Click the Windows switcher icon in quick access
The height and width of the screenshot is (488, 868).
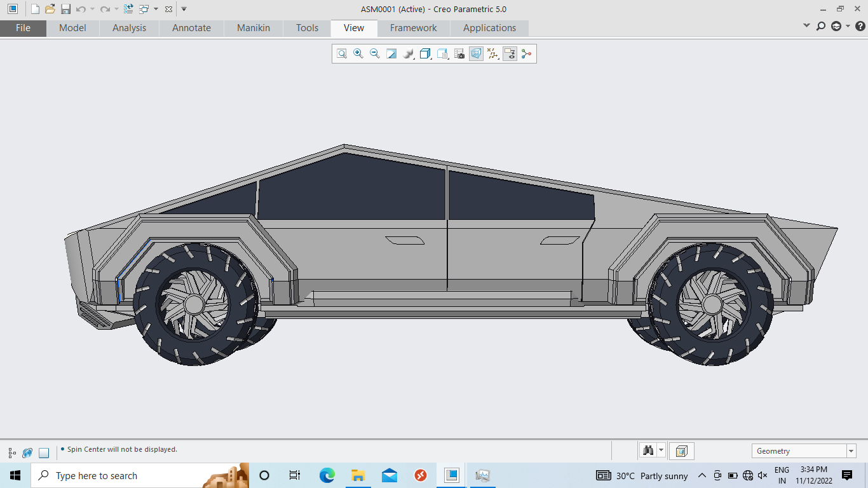tap(144, 9)
